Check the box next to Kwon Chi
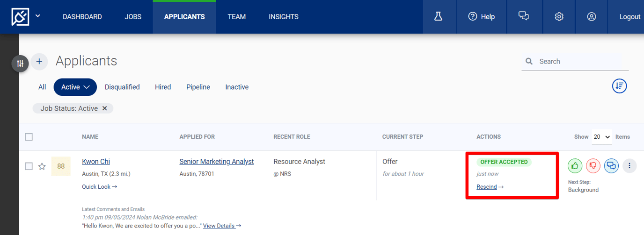This screenshot has height=235, width=644. (x=29, y=166)
